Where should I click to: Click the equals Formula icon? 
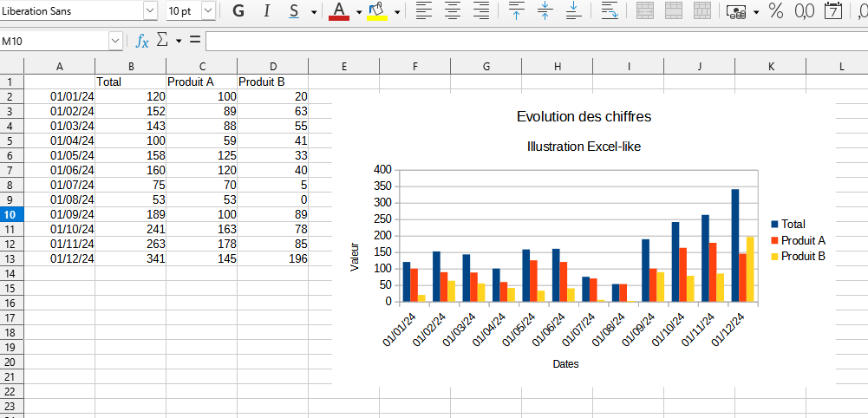click(x=195, y=40)
